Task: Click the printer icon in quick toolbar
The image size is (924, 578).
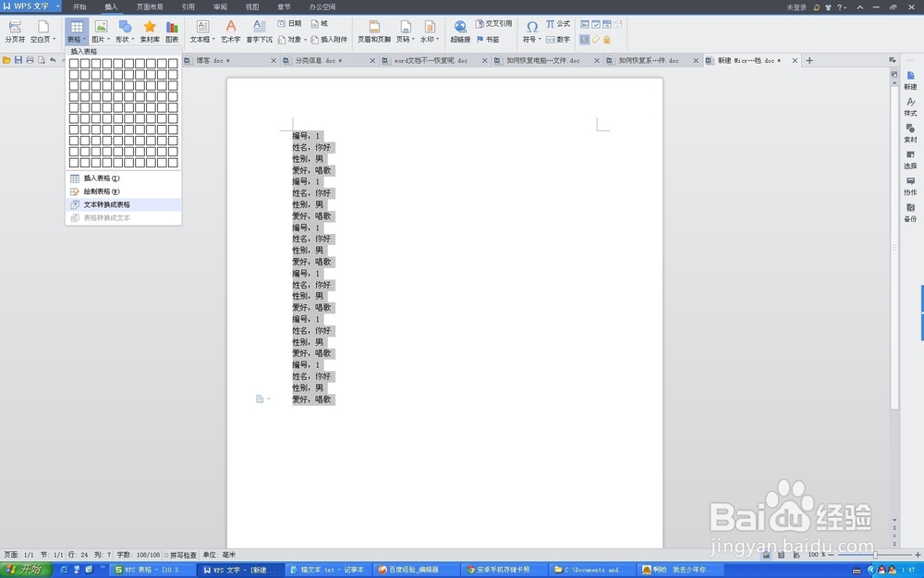Action: pyautogui.click(x=30, y=60)
